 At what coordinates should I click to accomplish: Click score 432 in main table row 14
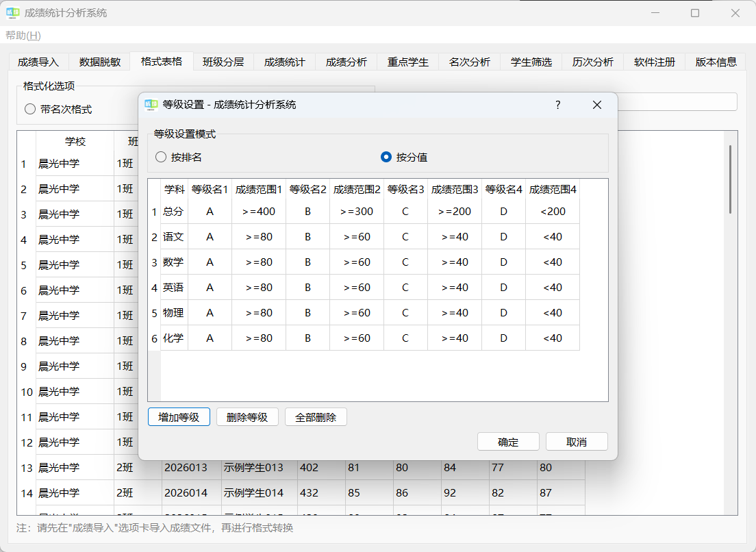coord(321,492)
